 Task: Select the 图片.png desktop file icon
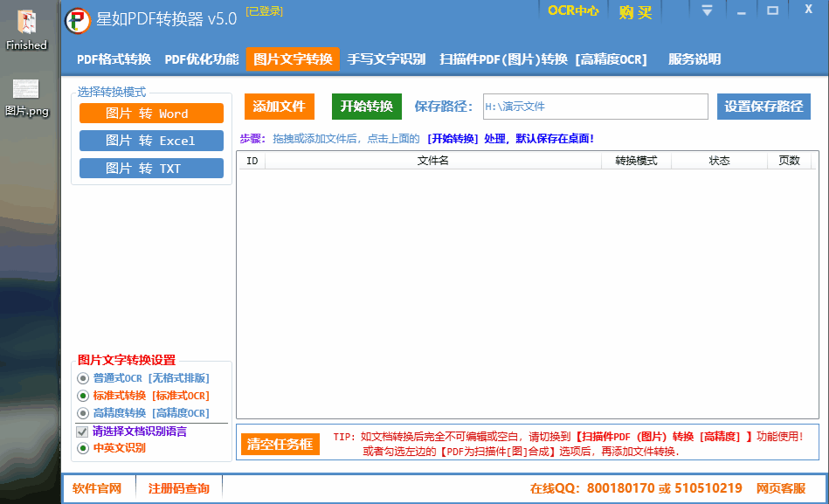pos(26,97)
